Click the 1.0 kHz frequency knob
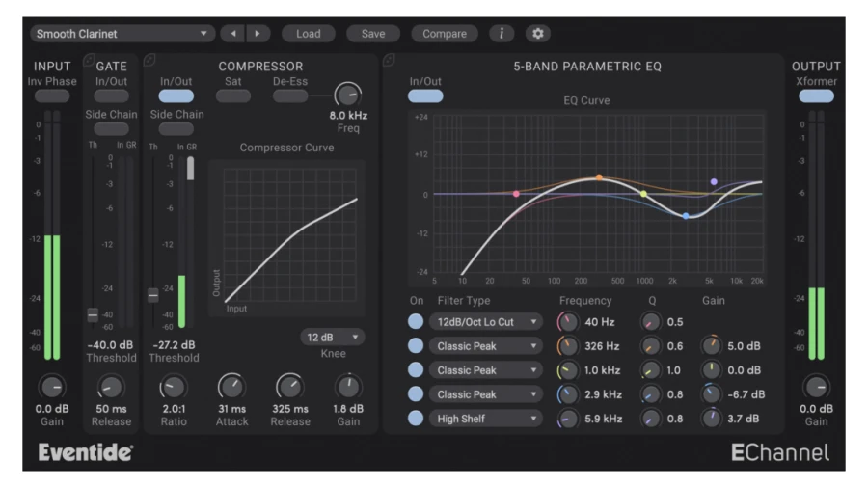Viewport: 868px width, 488px height. click(567, 370)
